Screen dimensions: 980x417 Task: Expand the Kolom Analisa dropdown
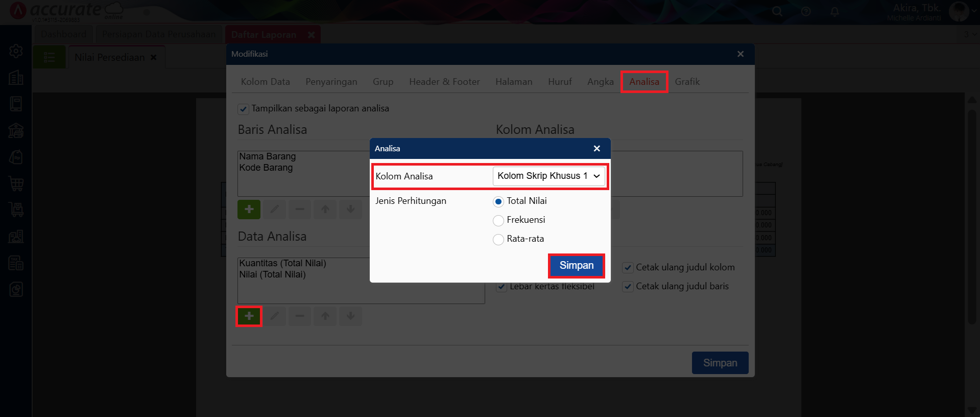[548, 176]
